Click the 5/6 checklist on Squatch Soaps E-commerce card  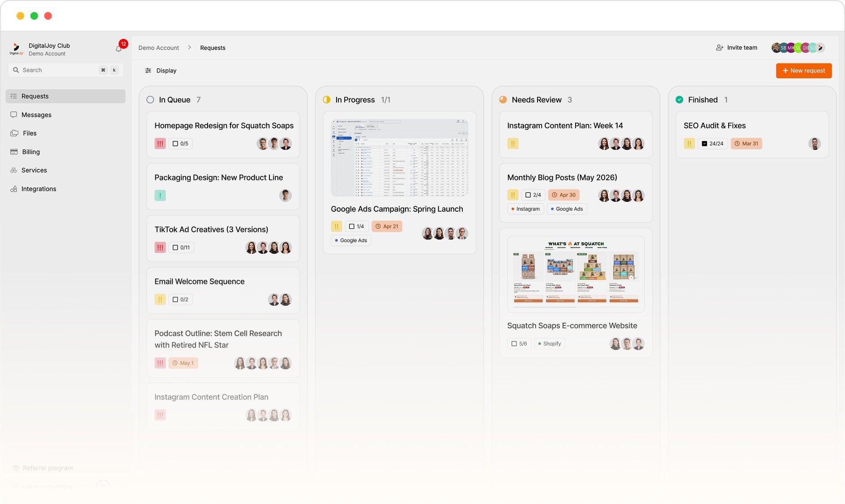pyautogui.click(x=519, y=343)
